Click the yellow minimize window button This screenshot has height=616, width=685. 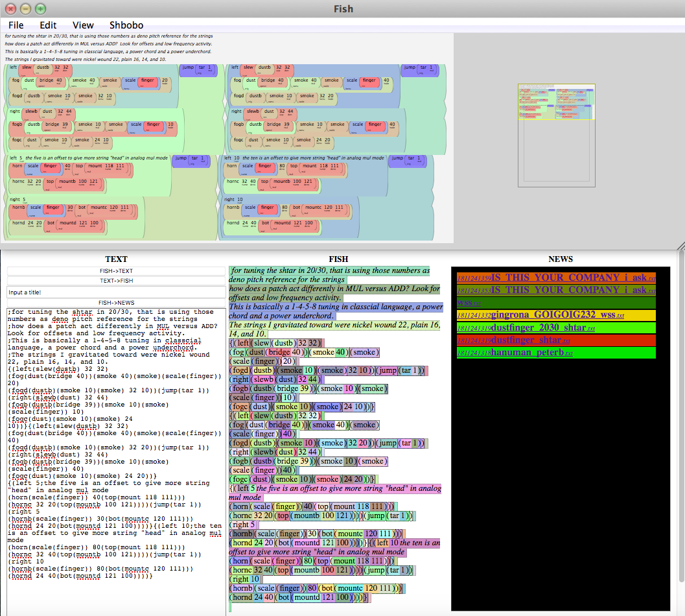click(25, 8)
